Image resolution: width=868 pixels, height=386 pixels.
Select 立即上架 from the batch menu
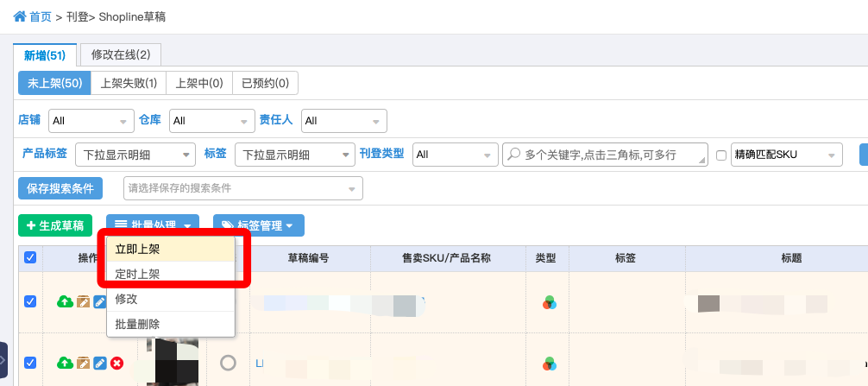click(171, 250)
